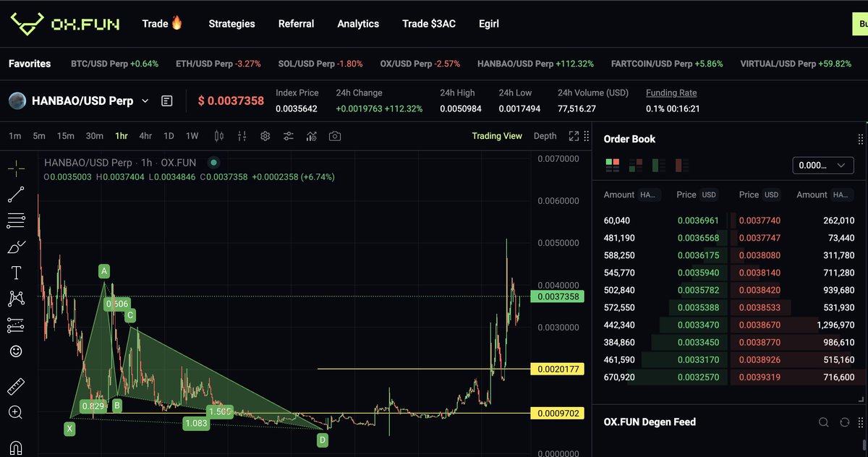Open the candlestick chart type menu
868x457 pixels.
click(x=220, y=136)
